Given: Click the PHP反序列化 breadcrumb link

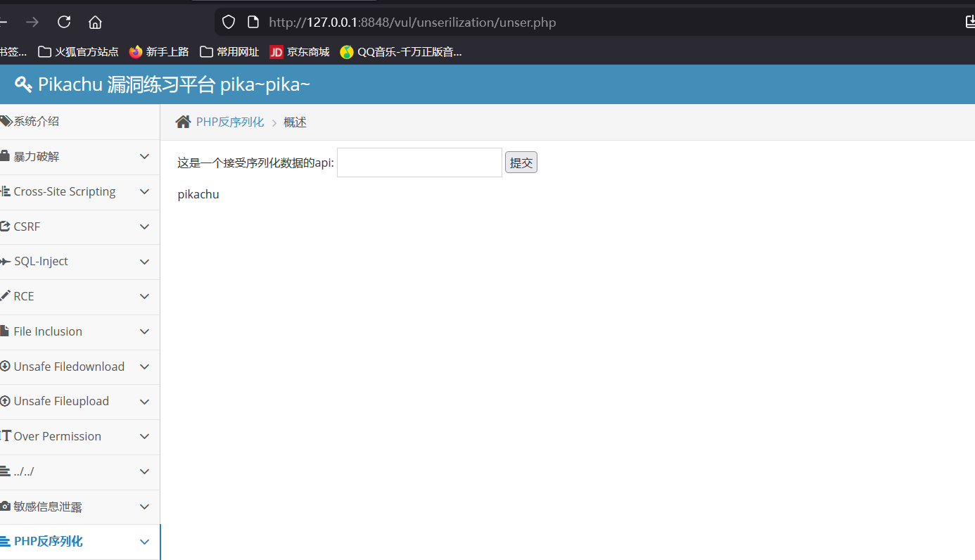Looking at the screenshot, I should coord(230,122).
